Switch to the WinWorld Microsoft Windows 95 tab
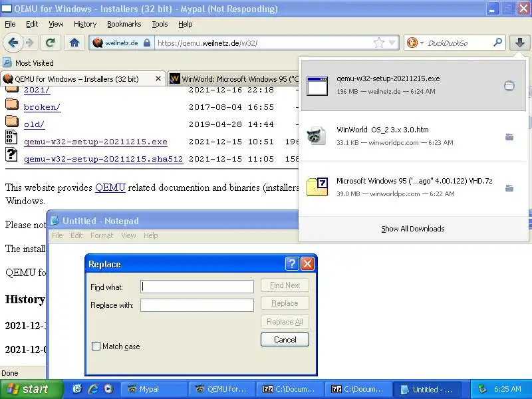This screenshot has width=532, height=399. tap(234, 78)
